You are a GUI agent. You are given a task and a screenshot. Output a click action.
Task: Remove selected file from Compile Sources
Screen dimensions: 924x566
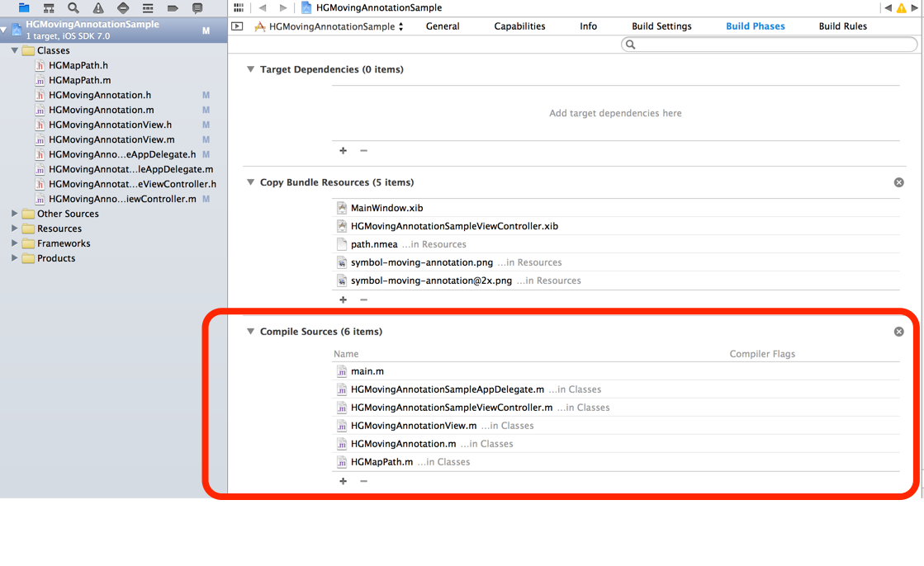click(363, 481)
